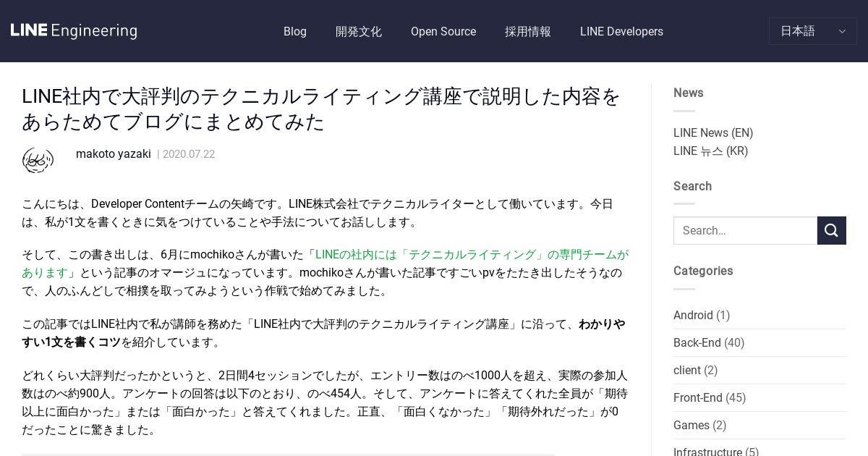Click the search magnifier button
868x456 pixels.
[x=832, y=230]
